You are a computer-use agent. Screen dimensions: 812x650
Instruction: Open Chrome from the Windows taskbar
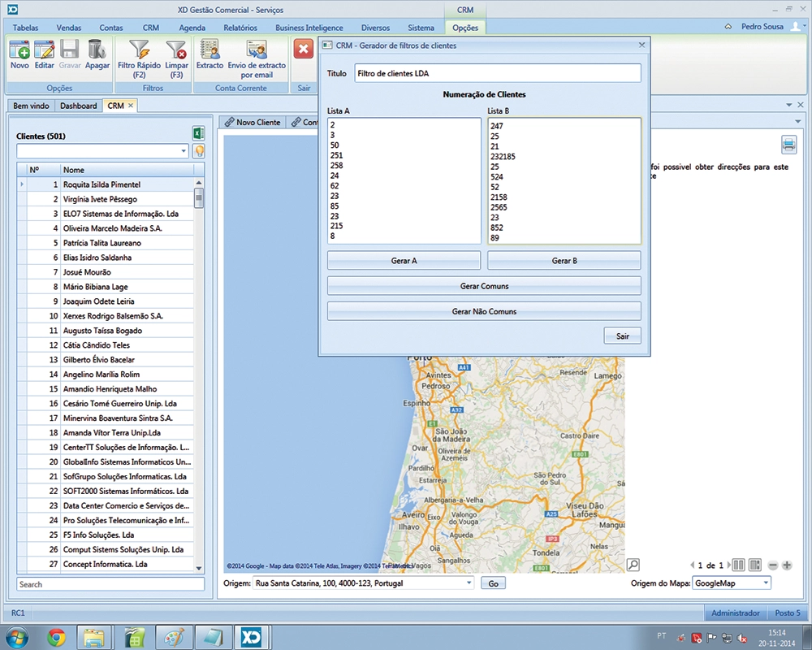(x=56, y=636)
